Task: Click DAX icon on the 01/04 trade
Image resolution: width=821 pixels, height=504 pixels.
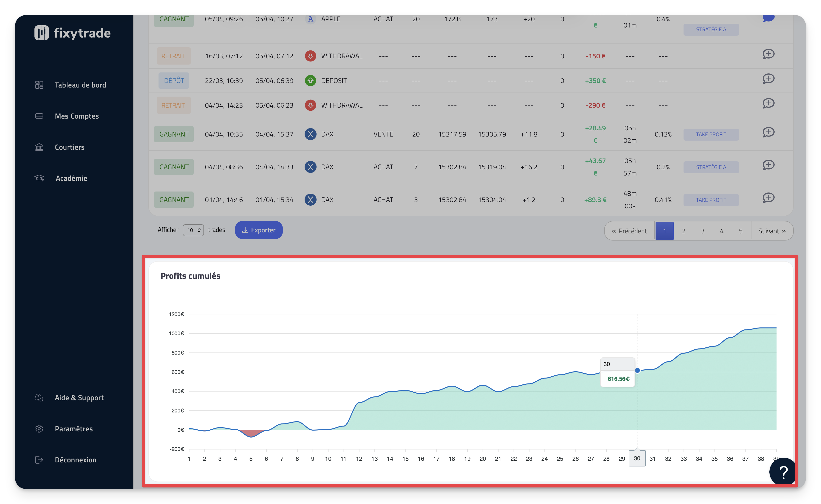Action: pyautogui.click(x=310, y=200)
